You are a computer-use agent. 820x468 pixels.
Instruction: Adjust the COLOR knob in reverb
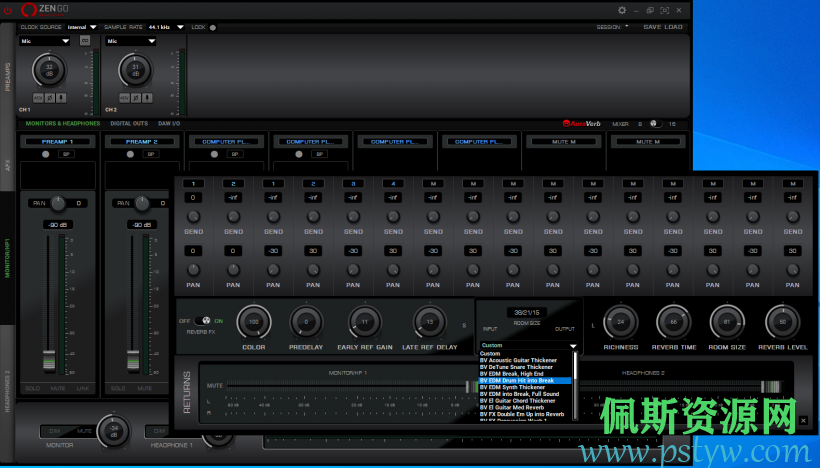[254, 322]
